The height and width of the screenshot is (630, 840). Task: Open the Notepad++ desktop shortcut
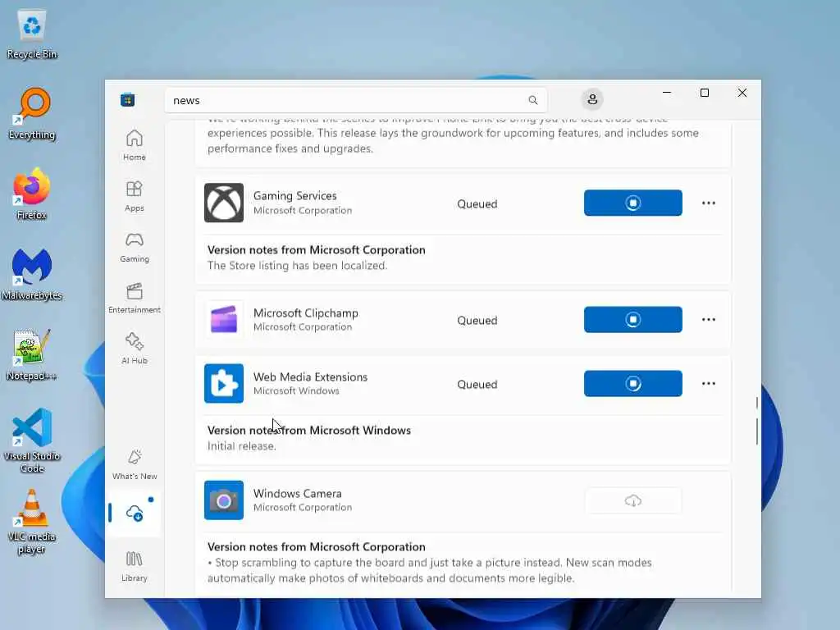pos(32,354)
